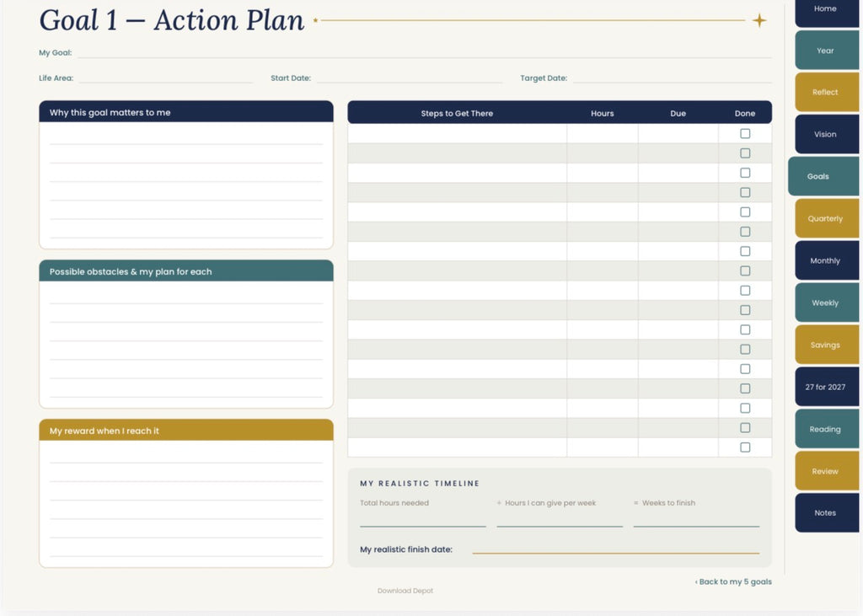
Task: Click the Life Area field
Action: (x=166, y=78)
